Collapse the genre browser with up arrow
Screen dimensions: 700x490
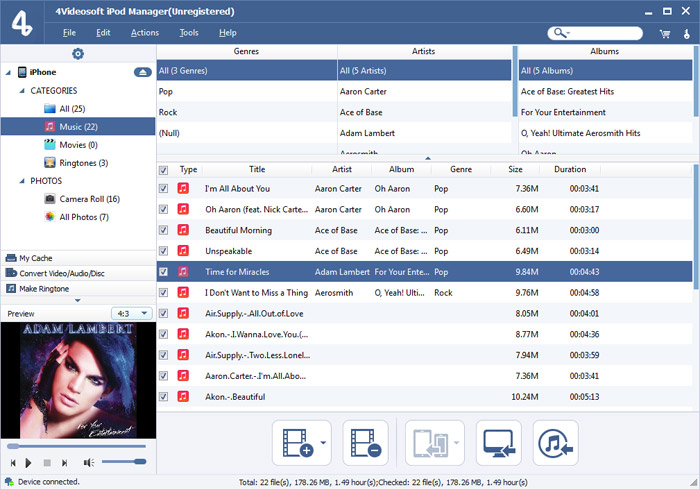coord(428,158)
